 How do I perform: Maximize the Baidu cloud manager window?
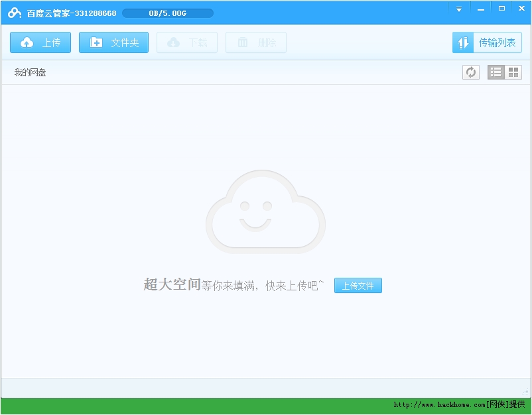pos(501,9)
